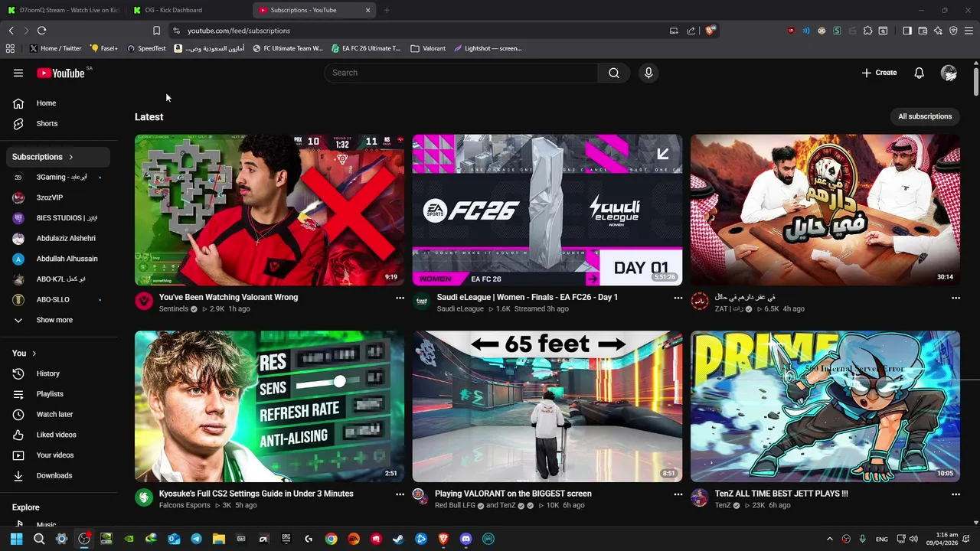The height and width of the screenshot is (551, 980).
Task: Open the 65 feet VALORANT thumbnail
Action: (x=547, y=406)
